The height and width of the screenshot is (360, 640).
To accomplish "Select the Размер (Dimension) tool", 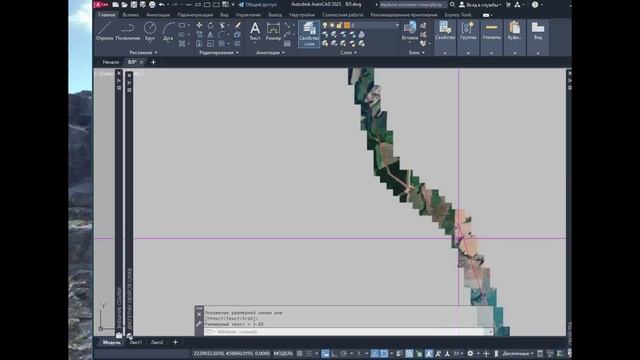I will [x=273, y=31].
